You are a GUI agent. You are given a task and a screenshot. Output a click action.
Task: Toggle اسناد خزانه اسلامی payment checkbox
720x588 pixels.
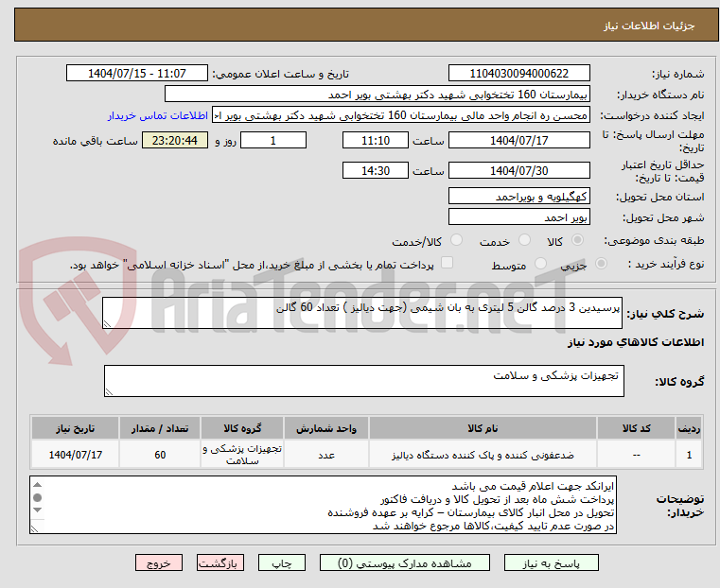[x=447, y=263]
